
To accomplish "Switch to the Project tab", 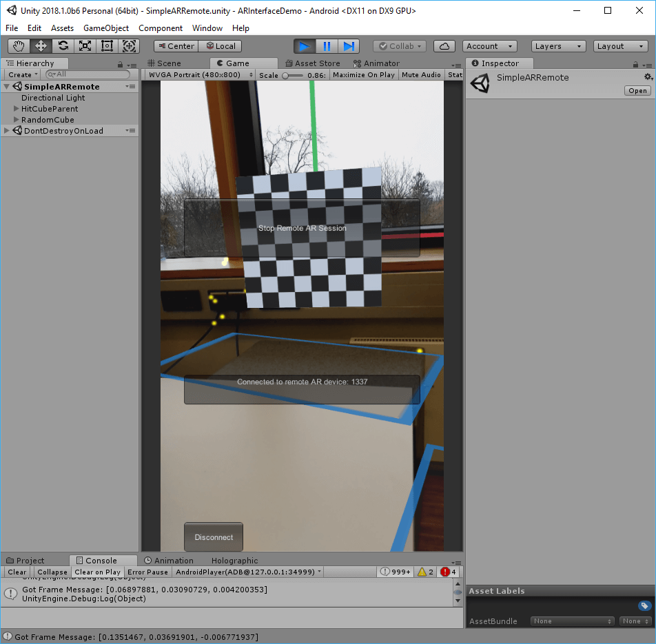I will (x=25, y=561).
